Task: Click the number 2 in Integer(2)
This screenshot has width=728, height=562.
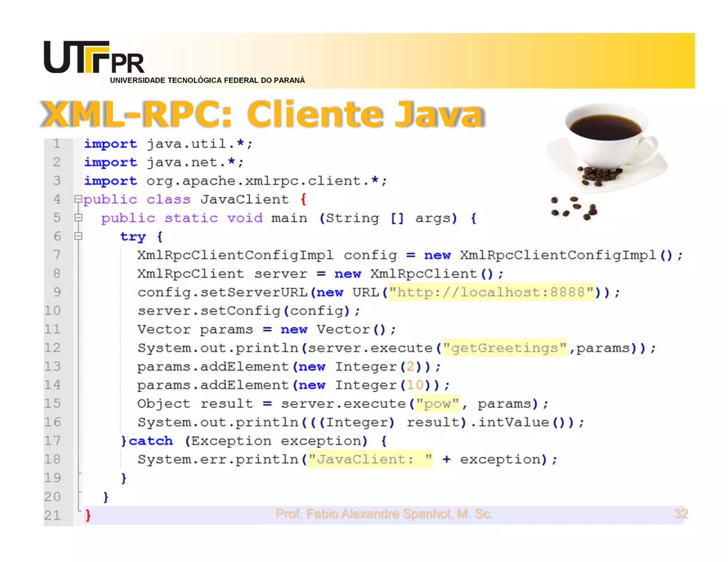Action: click(410, 366)
